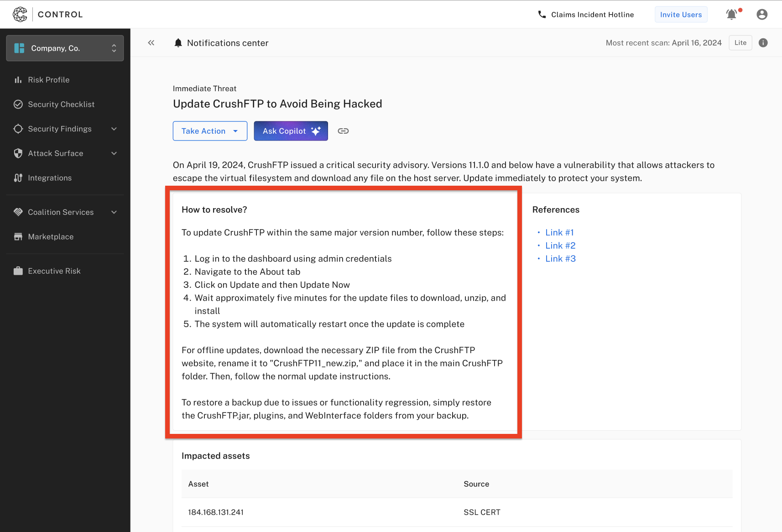Click the notifications bell icon in header
The height and width of the screenshot is (532, 782).
731,15
